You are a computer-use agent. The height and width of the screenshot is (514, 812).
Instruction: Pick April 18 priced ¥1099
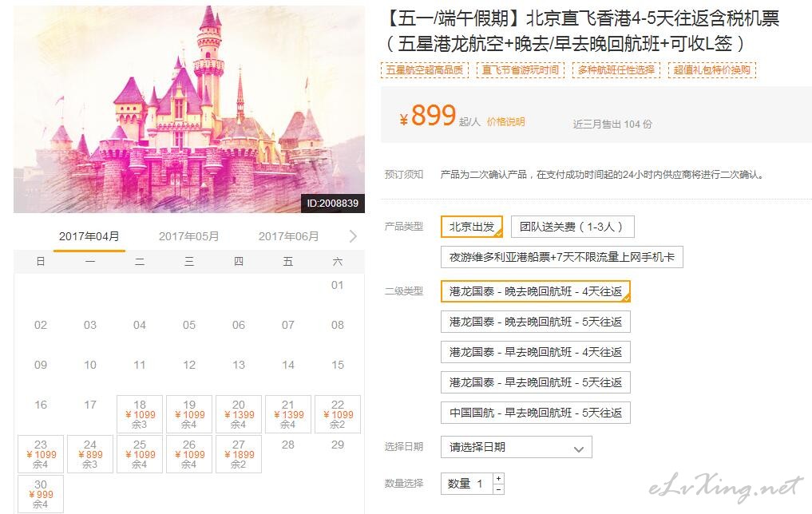click(x=140, y=414)
